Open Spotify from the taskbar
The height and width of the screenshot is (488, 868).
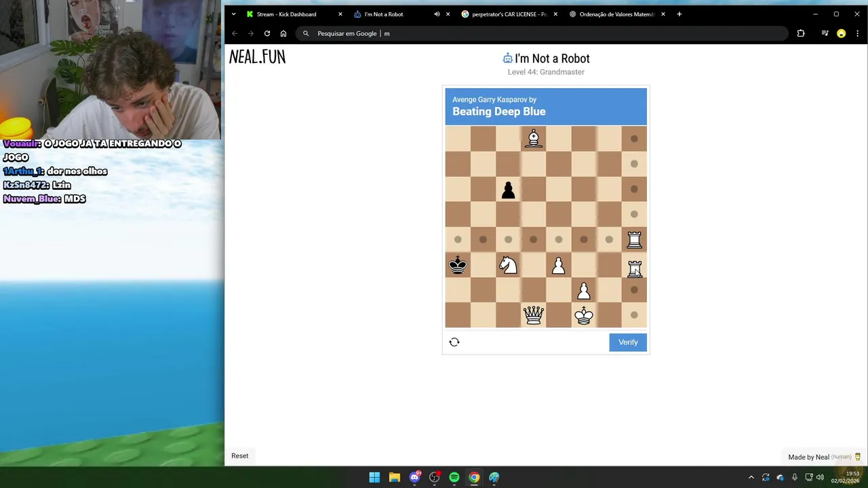(x=454, y=477)
